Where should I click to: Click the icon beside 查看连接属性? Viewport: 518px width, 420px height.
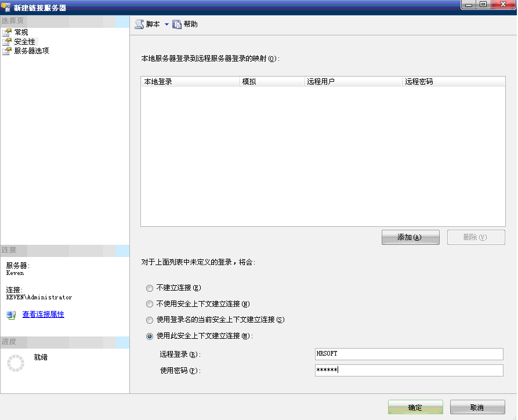10,315
